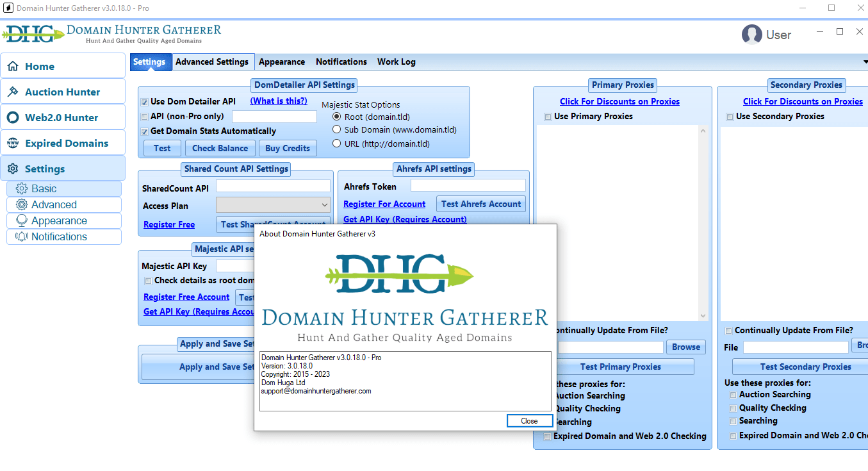The image size is (868, 471).
Task: Open Primary Proxies discounts link
Action: click(619, 101)
